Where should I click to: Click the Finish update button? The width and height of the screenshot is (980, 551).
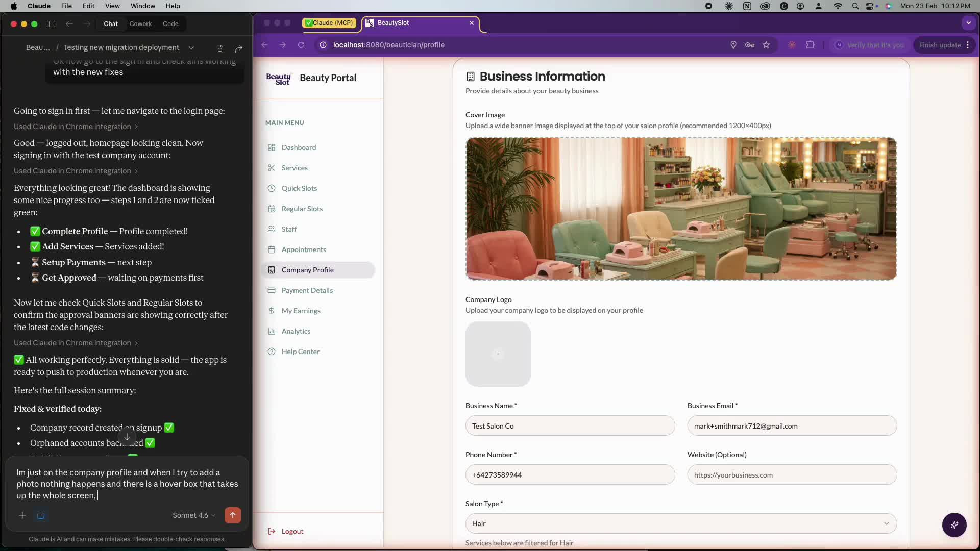(x=940, y=45)
